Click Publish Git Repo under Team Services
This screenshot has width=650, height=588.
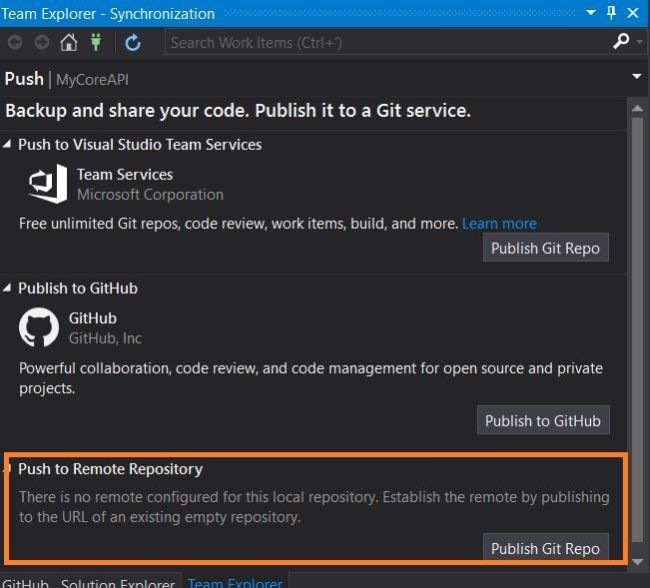pos(545,248)
